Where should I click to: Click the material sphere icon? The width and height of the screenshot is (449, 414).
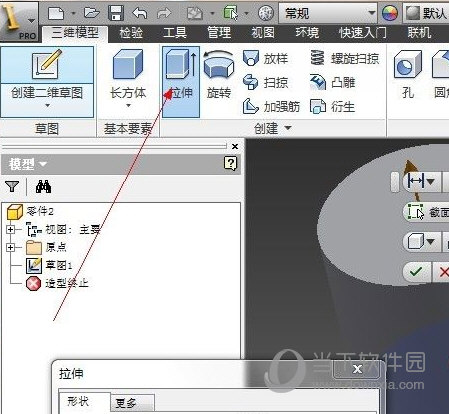coord(266,13)
